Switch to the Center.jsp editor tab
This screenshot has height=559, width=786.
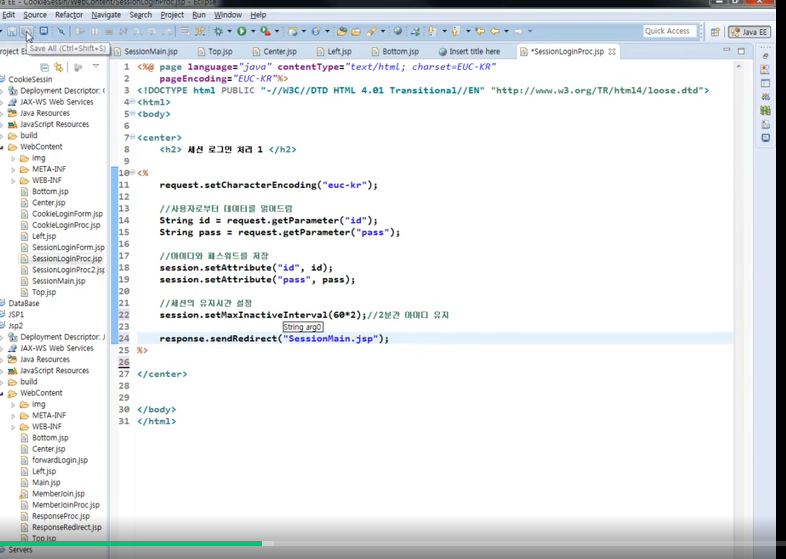275,51
